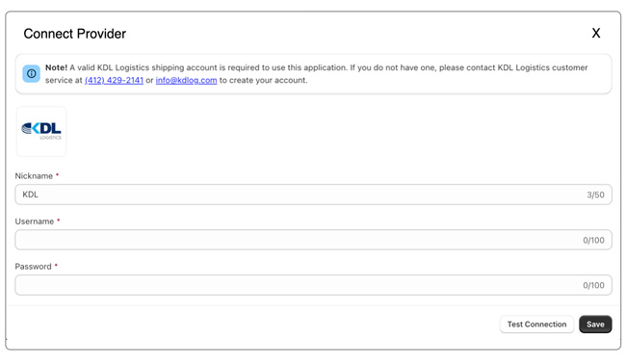The width and height of the screenshot is (626, 364).
Task: Save the provider connection
Action: (595, 325)
